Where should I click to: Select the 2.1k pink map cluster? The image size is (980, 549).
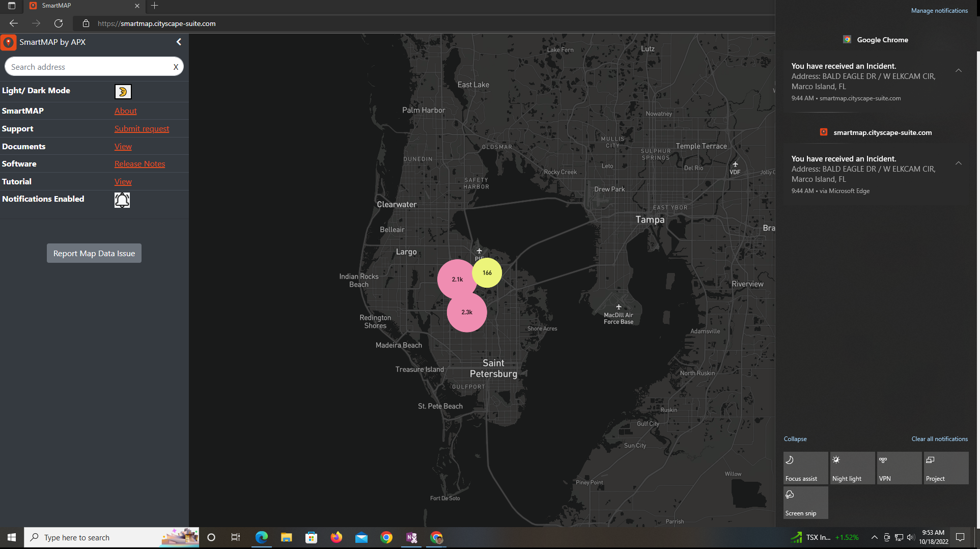click(457, 280)
